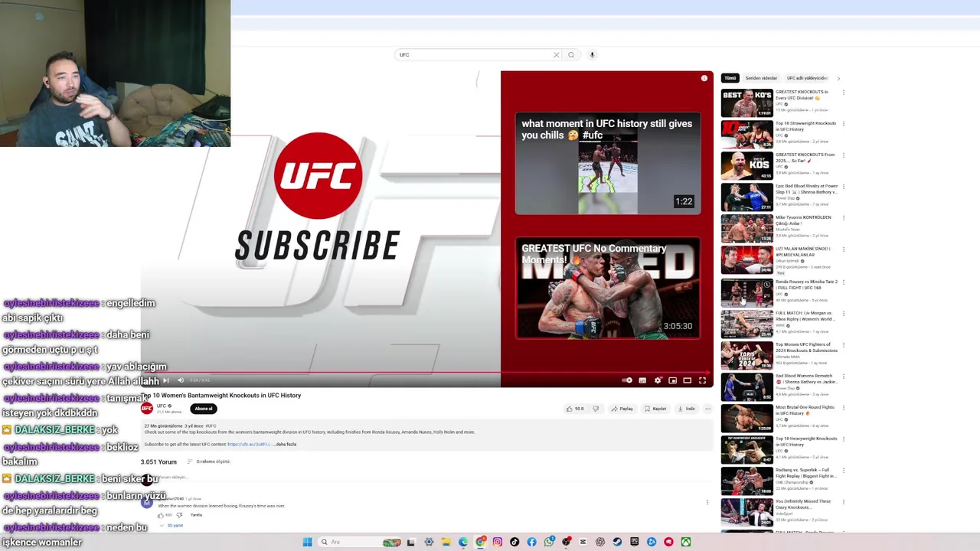This screenshot has height=551, width=980.
Task: Open options menu for the top comment
Action: point(707,503)
